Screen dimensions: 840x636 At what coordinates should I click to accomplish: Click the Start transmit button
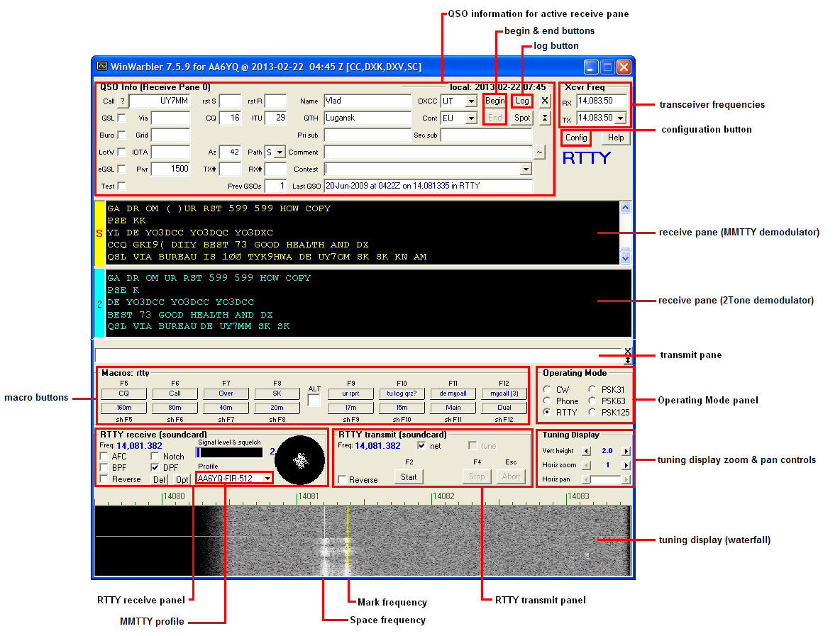tap(409, 477)
